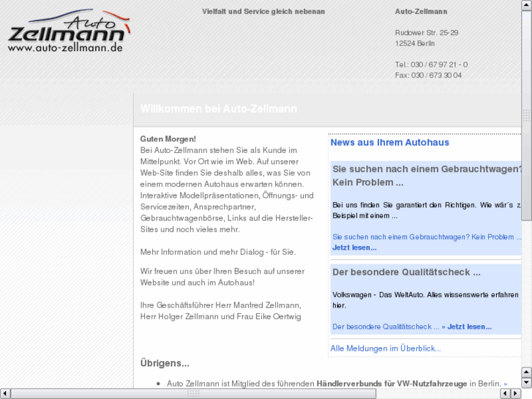Click '12524 Berlin' postal line
The height and width of the screenshot is (399, 532).
[x=414, y=43]
